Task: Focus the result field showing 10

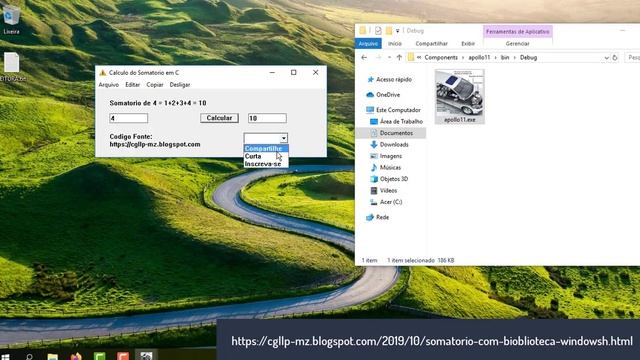Action: point(267,118)
